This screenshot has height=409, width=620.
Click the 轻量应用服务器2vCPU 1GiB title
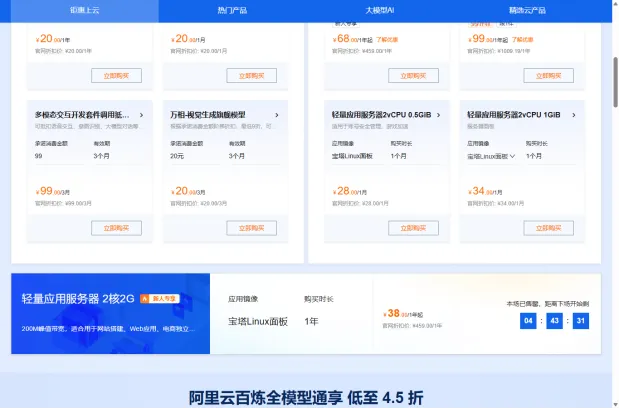coord(514,115)
